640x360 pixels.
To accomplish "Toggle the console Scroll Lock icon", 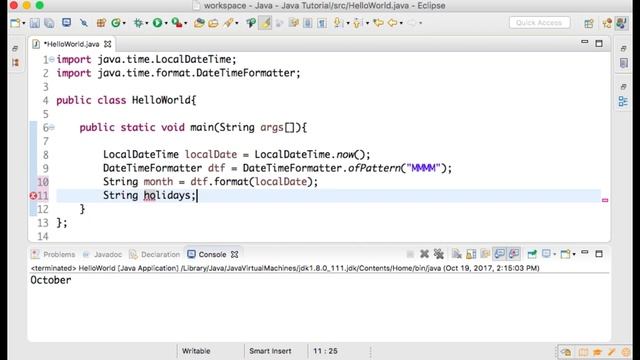I will click(471, 254).
